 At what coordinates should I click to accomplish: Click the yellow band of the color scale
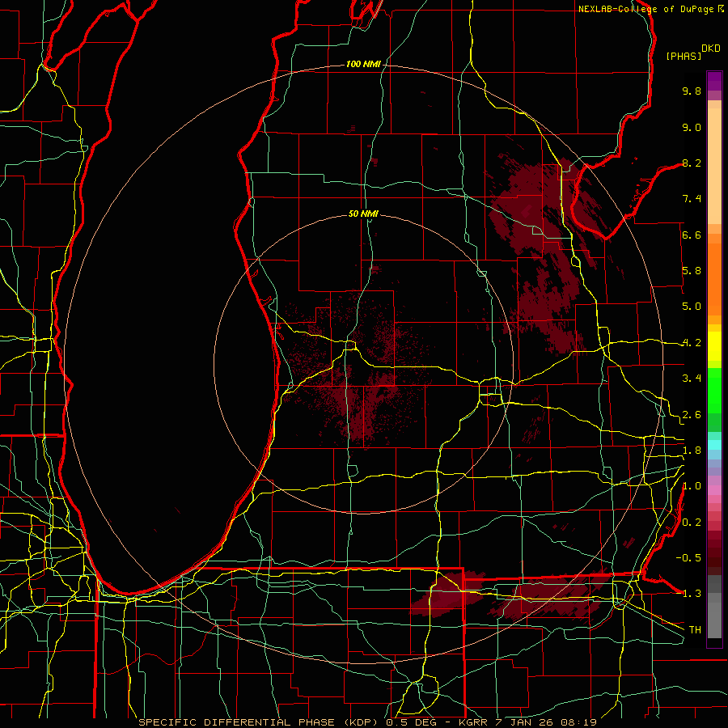pos(714,346)
